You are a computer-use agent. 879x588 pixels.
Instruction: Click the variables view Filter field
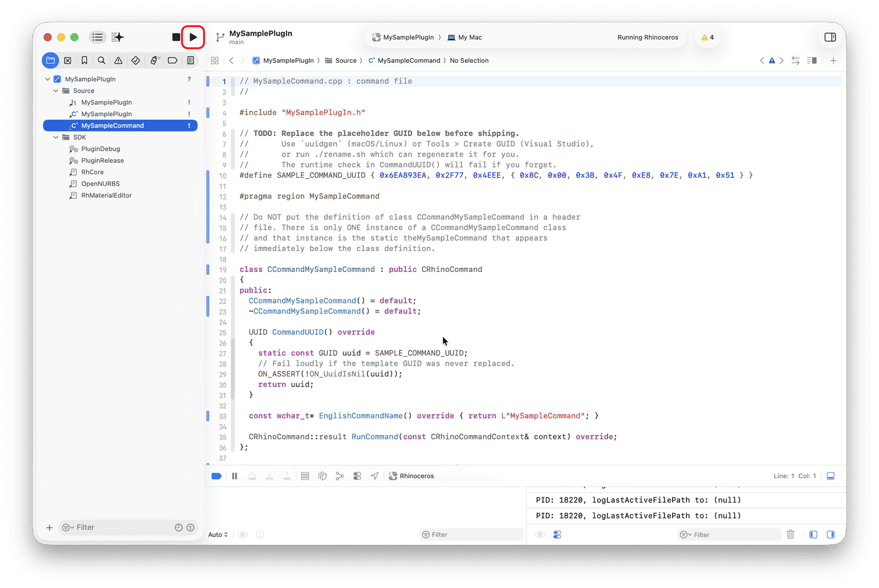[x=471, y=535]
